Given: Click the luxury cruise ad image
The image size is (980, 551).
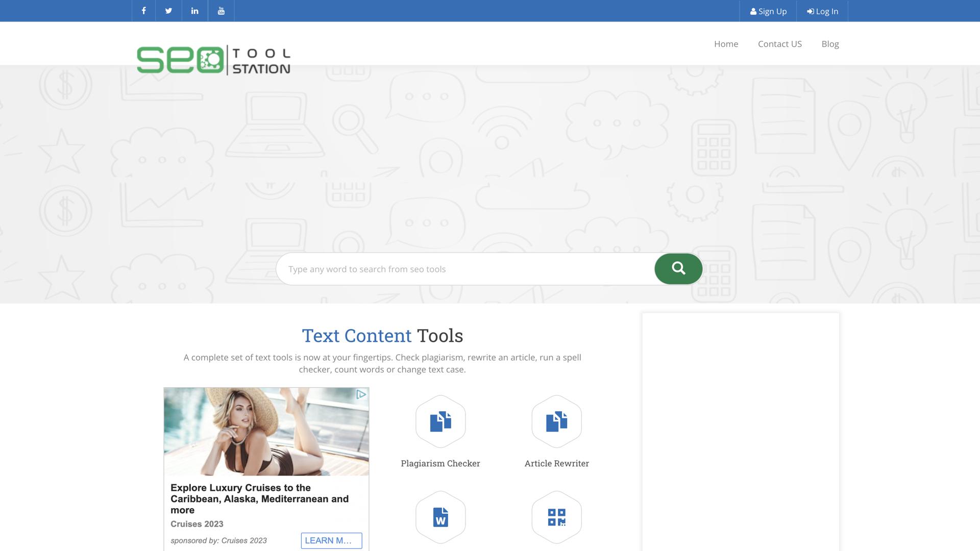Looking at the screenshot, I should [x=266, y=430].
